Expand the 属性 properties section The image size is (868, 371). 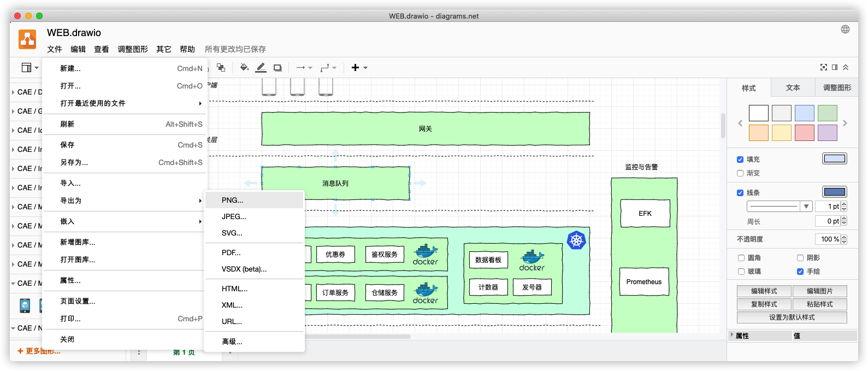point(733,335)
